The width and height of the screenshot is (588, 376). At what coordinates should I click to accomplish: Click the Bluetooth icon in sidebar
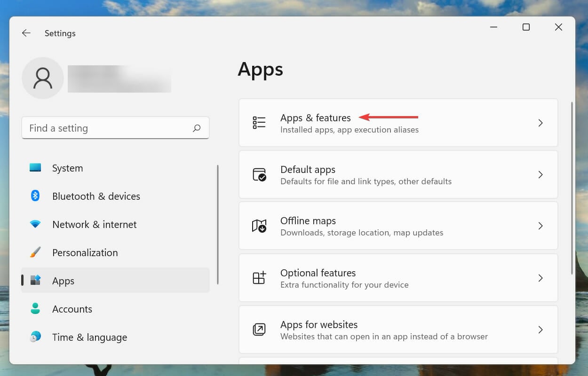tap(35, 196)
